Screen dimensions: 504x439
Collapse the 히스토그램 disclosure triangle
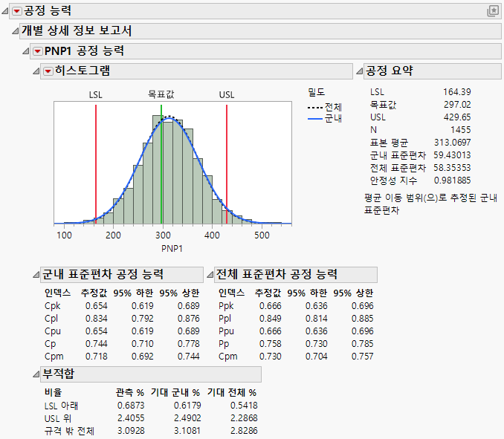36,71
